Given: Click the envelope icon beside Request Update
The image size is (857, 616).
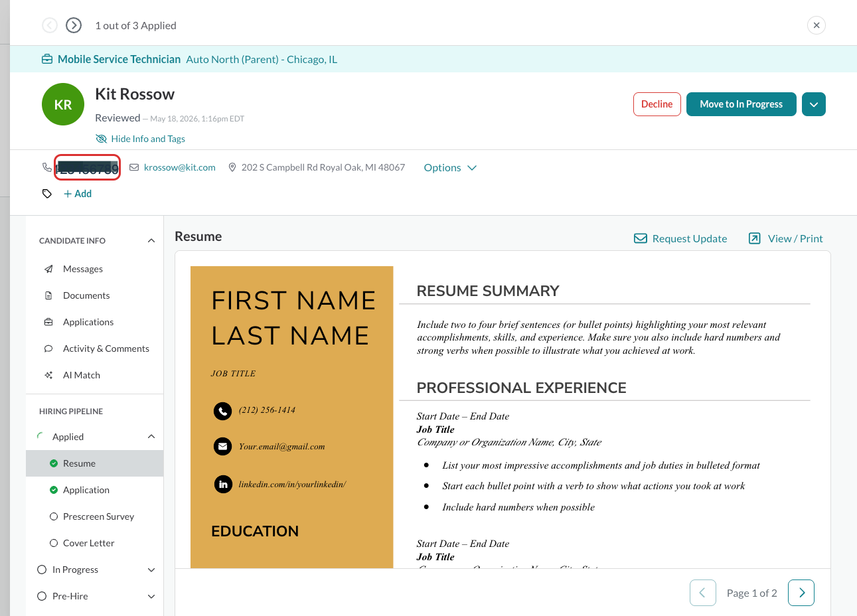Looking at the screenshot, I should (641, 238).
